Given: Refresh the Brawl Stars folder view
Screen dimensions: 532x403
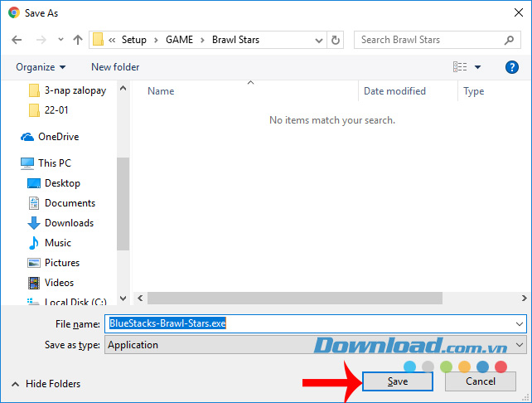Looking at the screenshot, I should point(336,40).
